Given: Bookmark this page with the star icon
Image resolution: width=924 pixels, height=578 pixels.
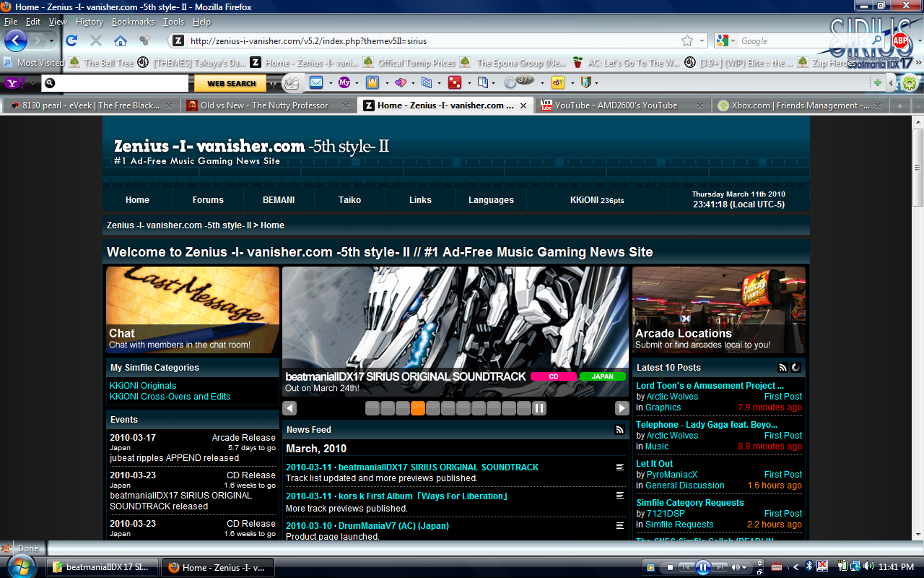Looking at the screenshot, I should (687, 41).
